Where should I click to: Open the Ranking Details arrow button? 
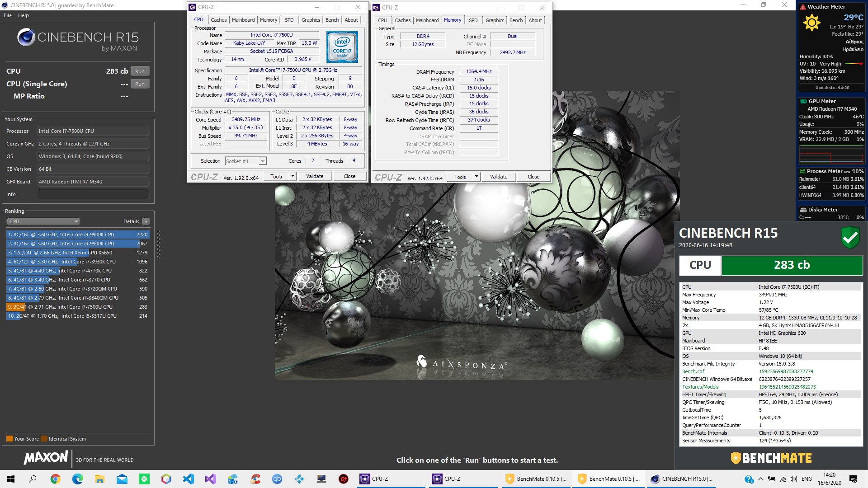click(x=146, y=221)
